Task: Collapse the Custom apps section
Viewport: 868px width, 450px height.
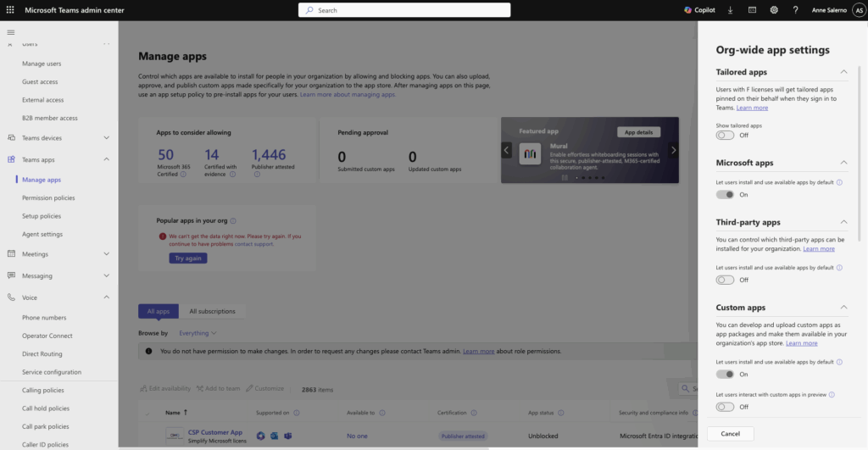Action: pyautogui.click(x=843, y=308)
